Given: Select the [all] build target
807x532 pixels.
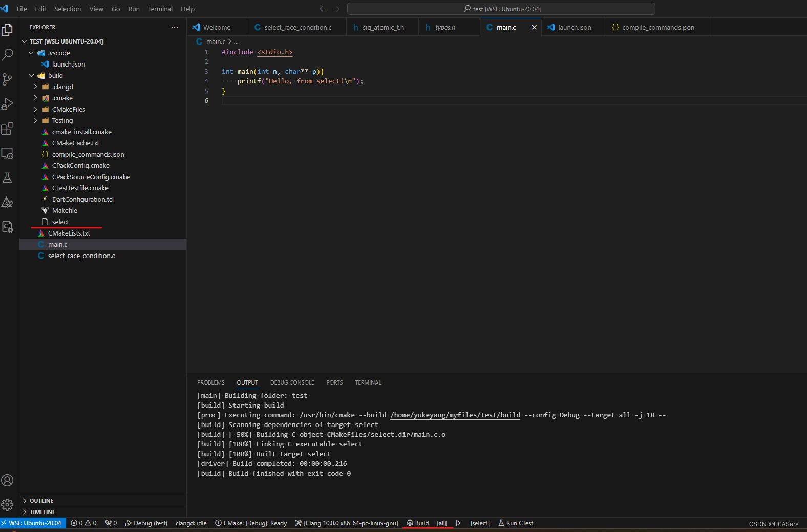Looking at the screenshot, I should (442, 523).
